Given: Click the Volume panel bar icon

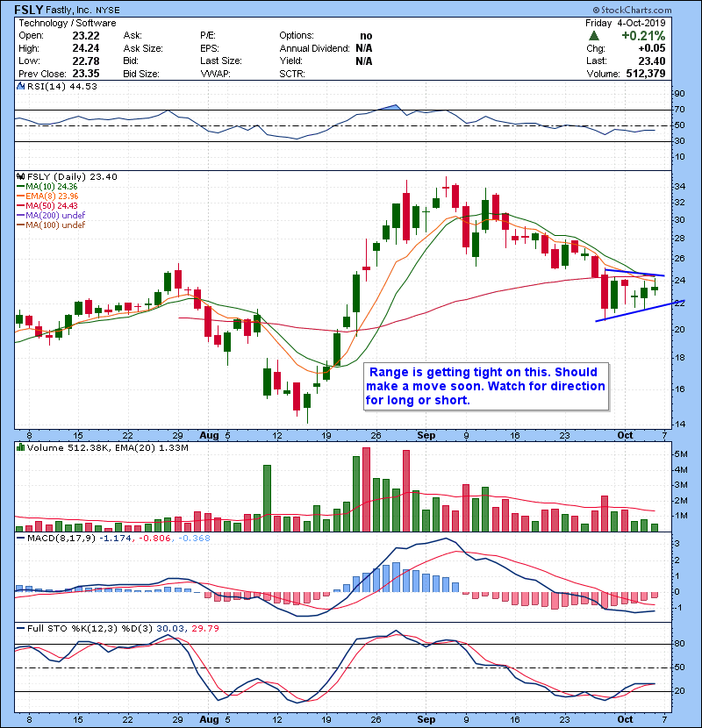Looking at the screenshot, I should [20, 447].
